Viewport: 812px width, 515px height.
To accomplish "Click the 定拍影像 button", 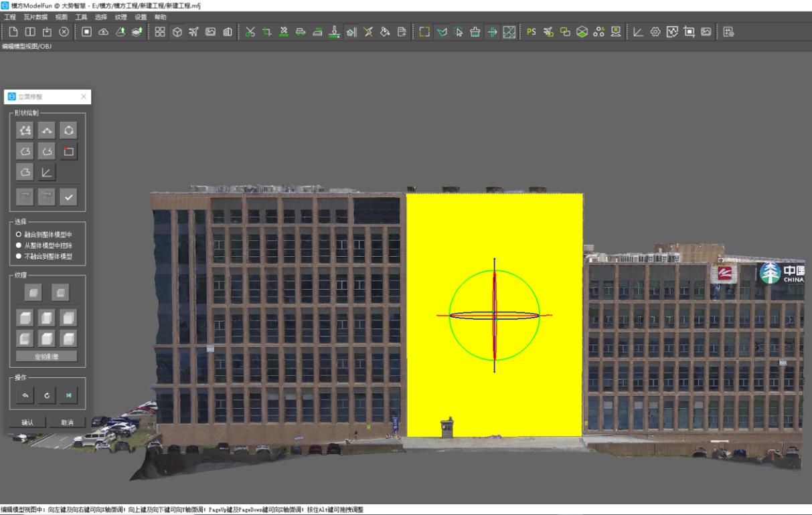I will pyautogui.click(x=47, y=356).
